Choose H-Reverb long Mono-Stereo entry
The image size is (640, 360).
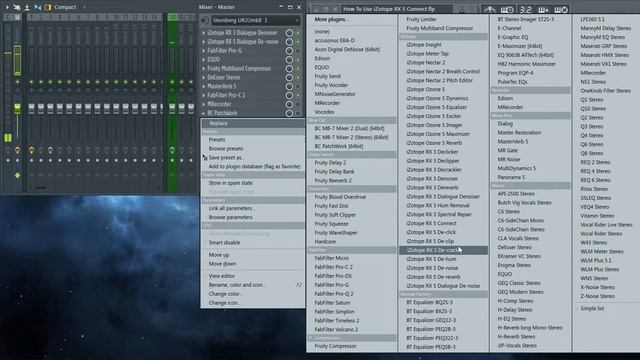530,328
